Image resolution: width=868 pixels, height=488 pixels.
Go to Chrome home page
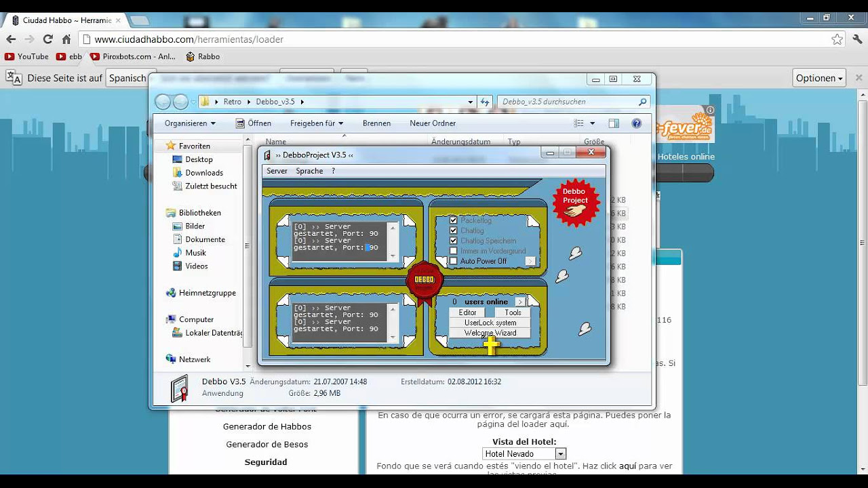tap(66, 39)
